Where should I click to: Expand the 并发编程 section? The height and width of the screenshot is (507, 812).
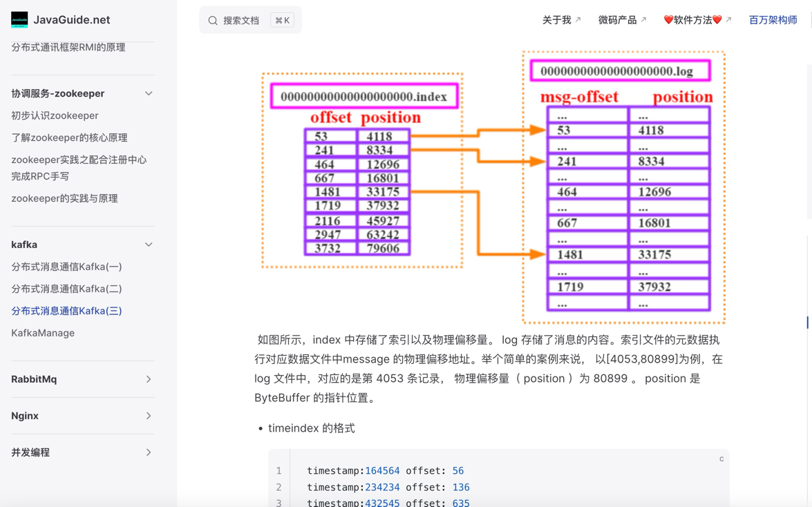tap(83, 452)
